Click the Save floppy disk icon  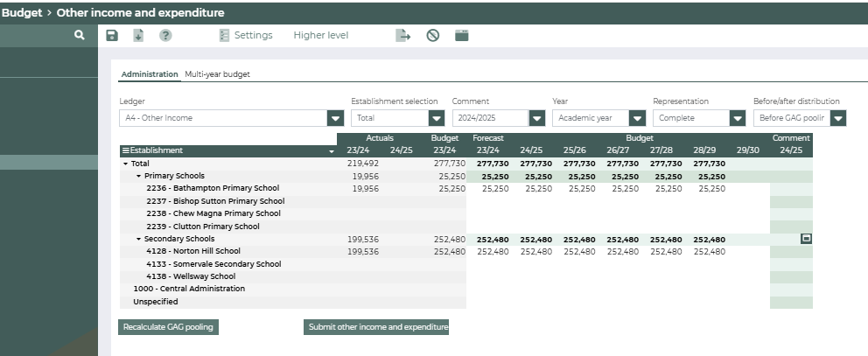[112, 36]
